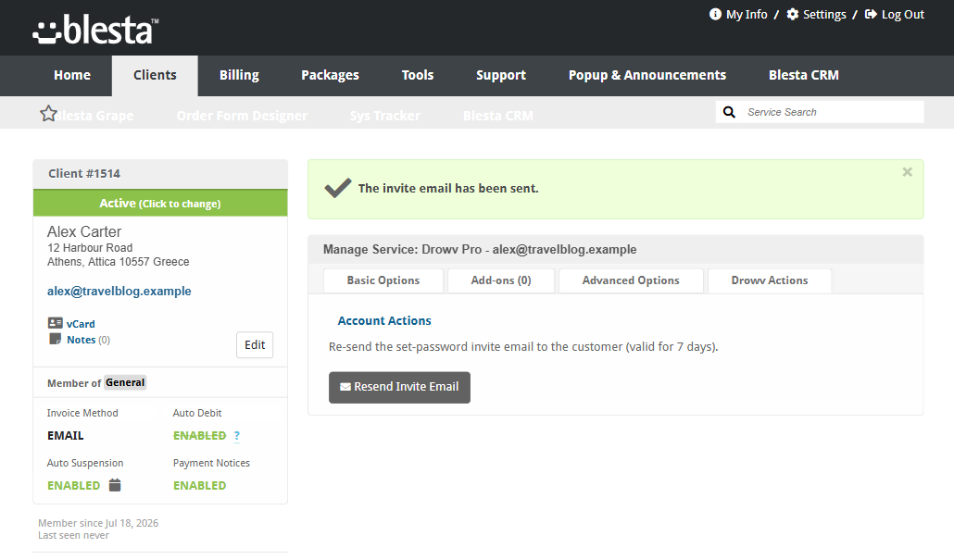Open Sys Tracker quick link
The width and height of the screenshot is (954, 560).
tap(385, 116)
